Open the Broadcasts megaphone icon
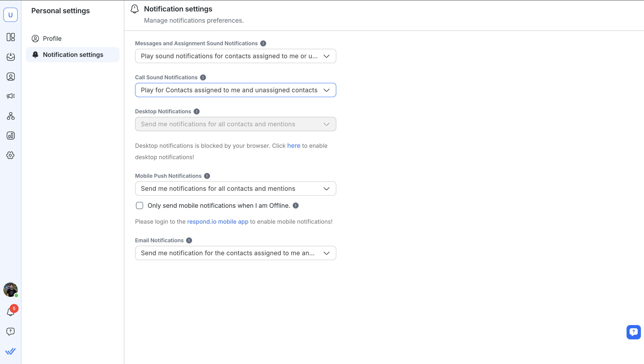The height and width of the screenshot is (364, 644). (x=11, y=96)
